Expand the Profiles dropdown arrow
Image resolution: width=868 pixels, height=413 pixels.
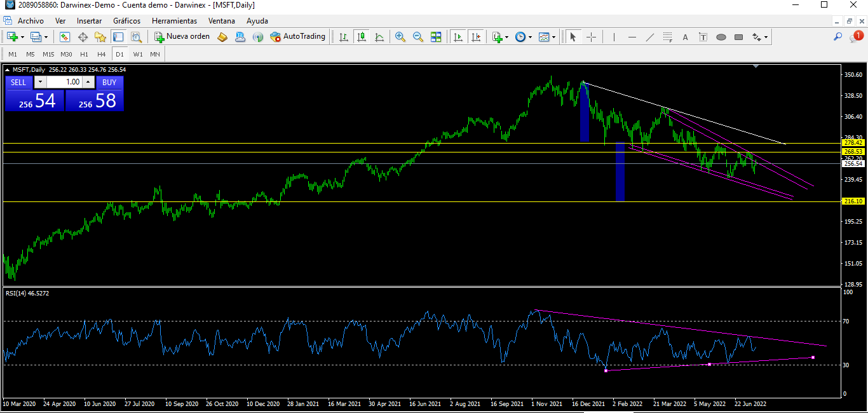(46, 37)
